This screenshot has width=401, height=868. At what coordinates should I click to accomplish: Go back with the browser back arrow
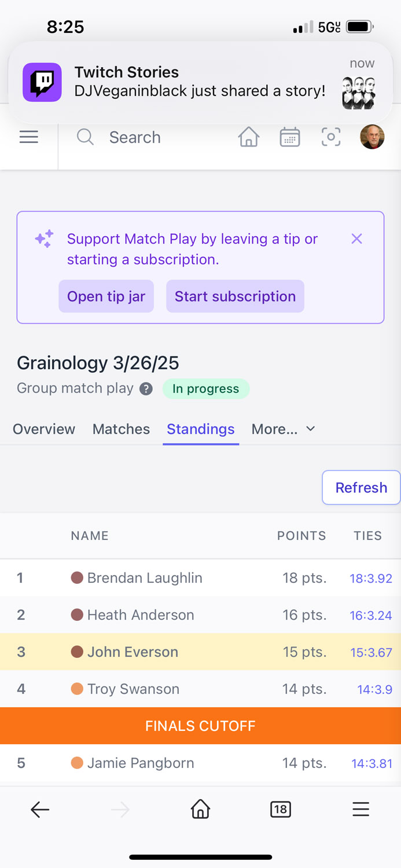tap(40, 810)
